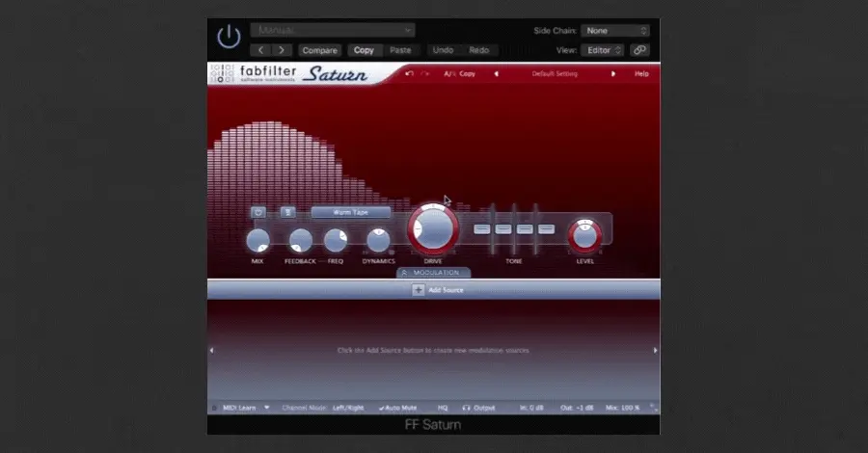The height and width of the screenshot is (453, 868).
Task: Toggle the band enable power button
Action: 258,212
